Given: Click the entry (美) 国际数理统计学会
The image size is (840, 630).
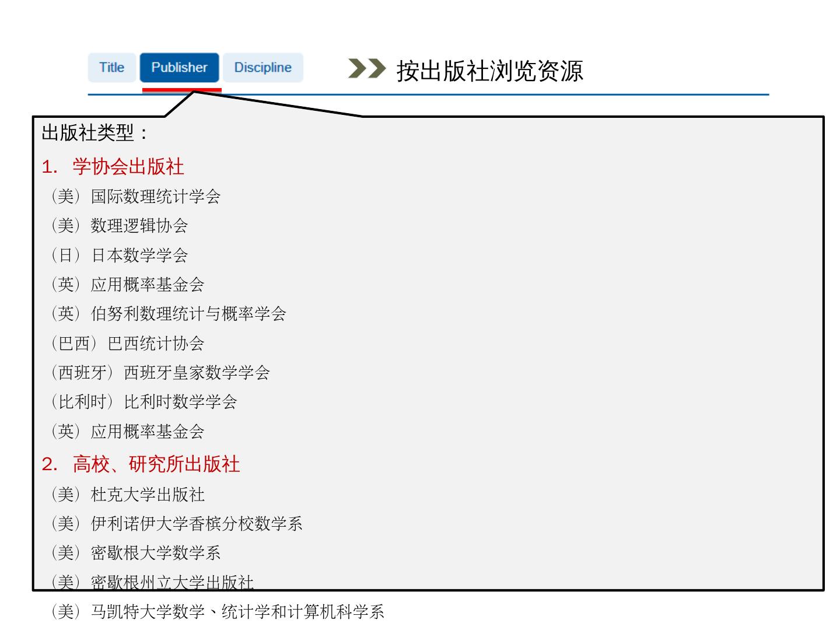Looking at the screenshot, I should 135,197.
